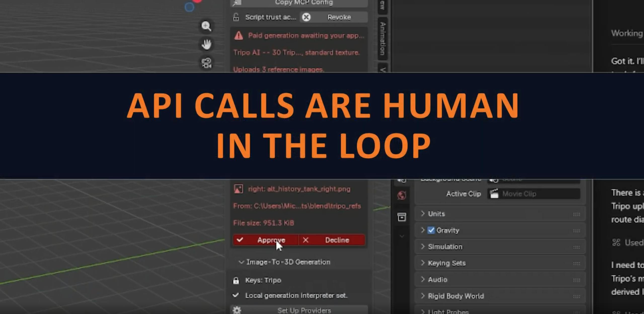Expand the Simulation panel
644x314 pixels.
tap(423, 247)
